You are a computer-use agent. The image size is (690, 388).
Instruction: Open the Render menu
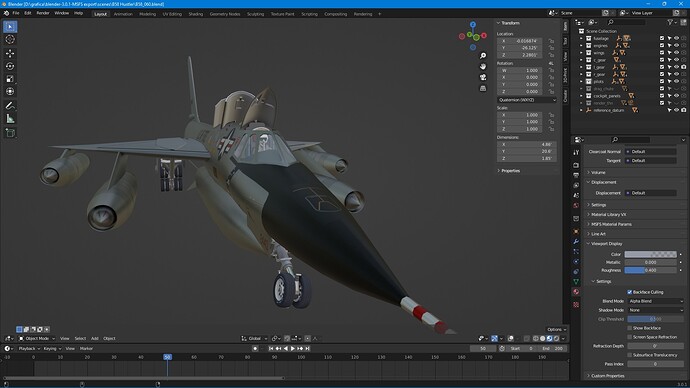43,13
